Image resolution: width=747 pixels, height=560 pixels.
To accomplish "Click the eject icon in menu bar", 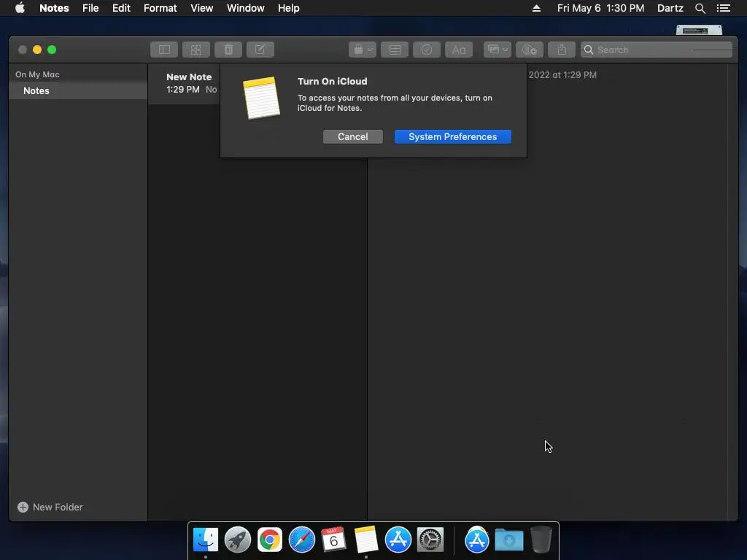I will tap(536, 8).
